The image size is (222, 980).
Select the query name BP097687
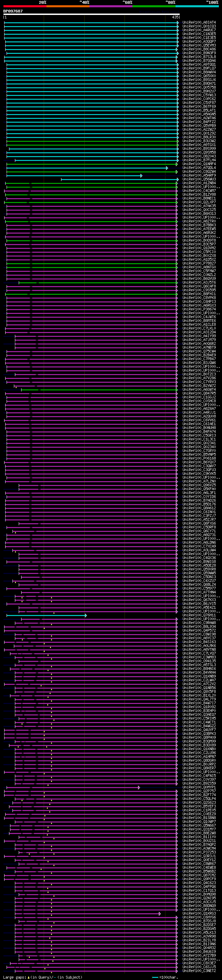click(x=13, y=11)
